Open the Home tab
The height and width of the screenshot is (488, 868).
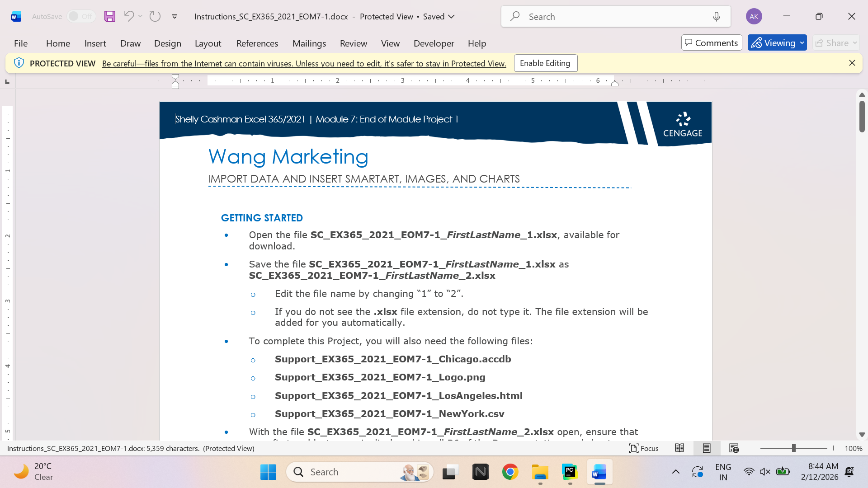coord(58,43)
